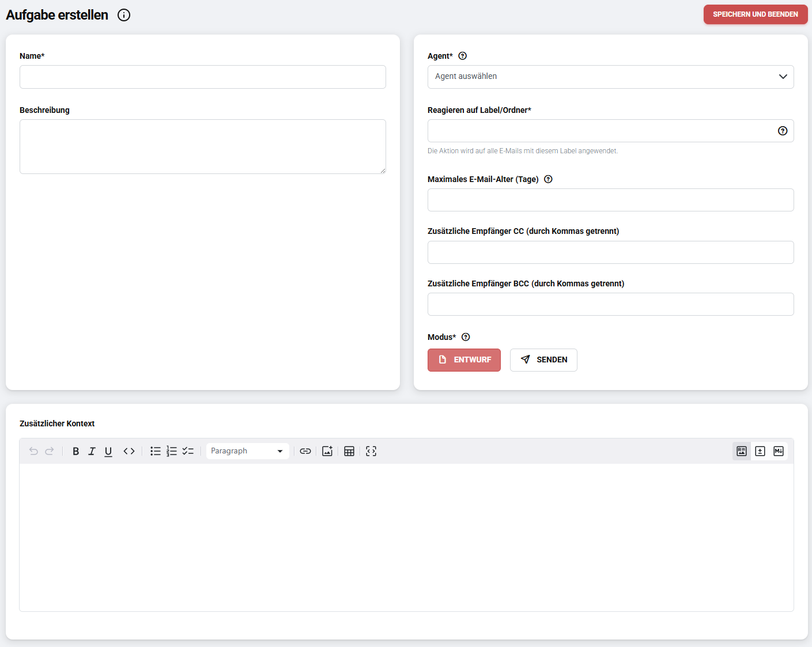Screen dimensions: 812x647
Task: Click the 'Zusätzlicher Kontext' heading
Action: tap(57, 423)
